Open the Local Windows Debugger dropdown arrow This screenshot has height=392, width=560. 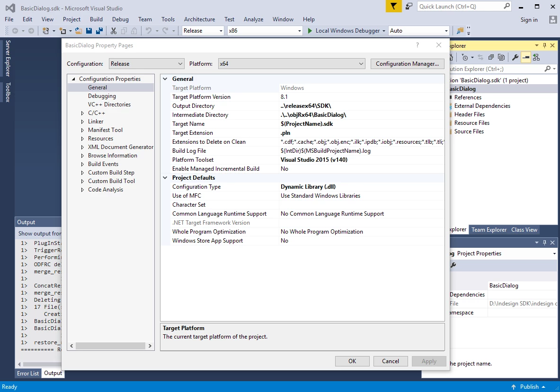point(384,31)
